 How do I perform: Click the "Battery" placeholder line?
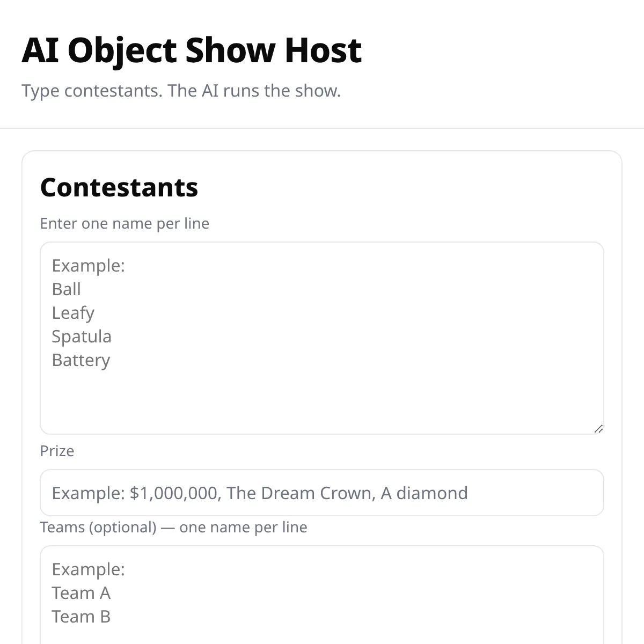[x=81, y=360]
